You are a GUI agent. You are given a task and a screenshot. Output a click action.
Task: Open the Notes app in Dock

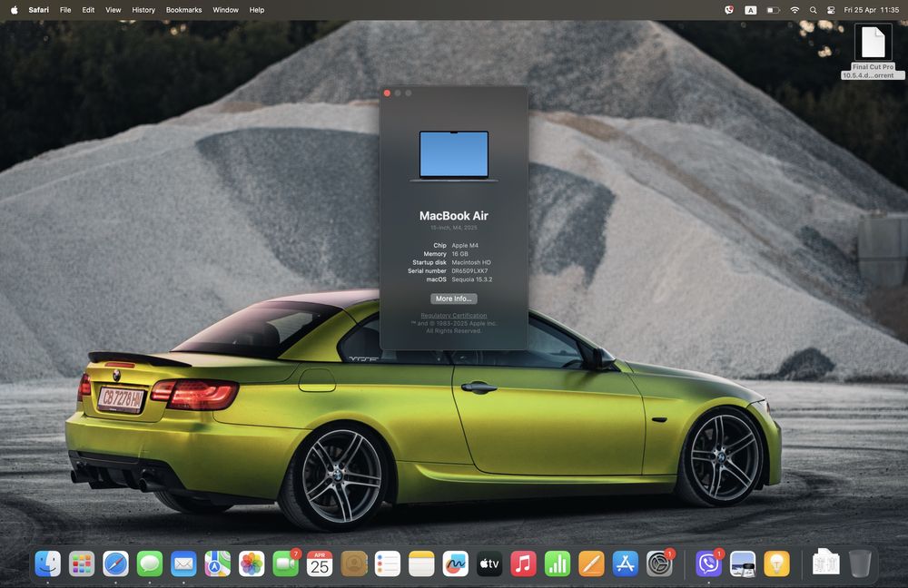pyautogui.click(x=421, y=563)
